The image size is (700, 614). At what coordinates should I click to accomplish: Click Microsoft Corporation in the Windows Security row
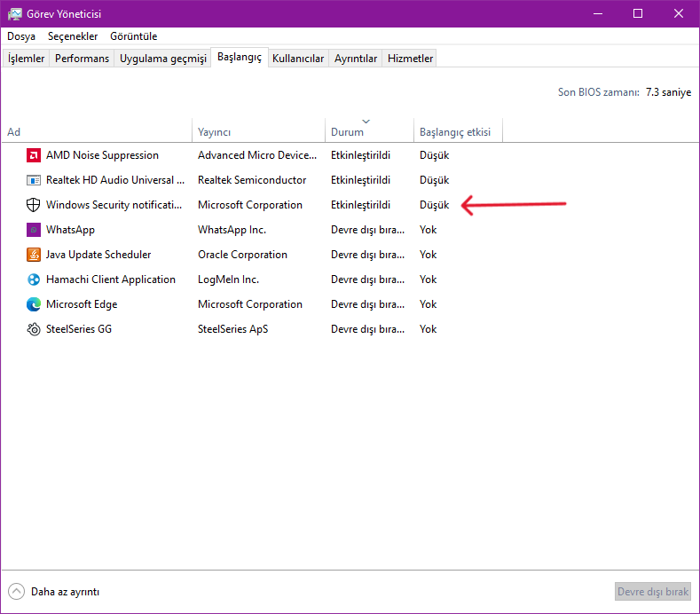click(x=250, y=205)
